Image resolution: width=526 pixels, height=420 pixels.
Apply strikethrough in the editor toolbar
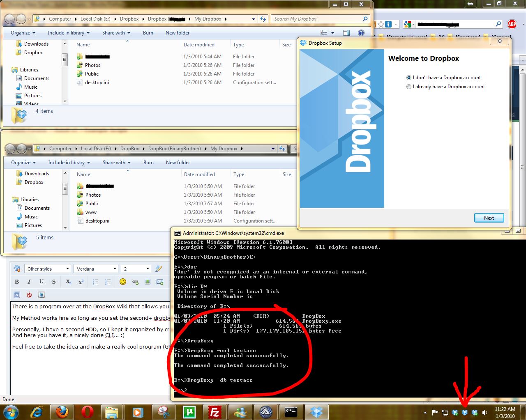54,282
